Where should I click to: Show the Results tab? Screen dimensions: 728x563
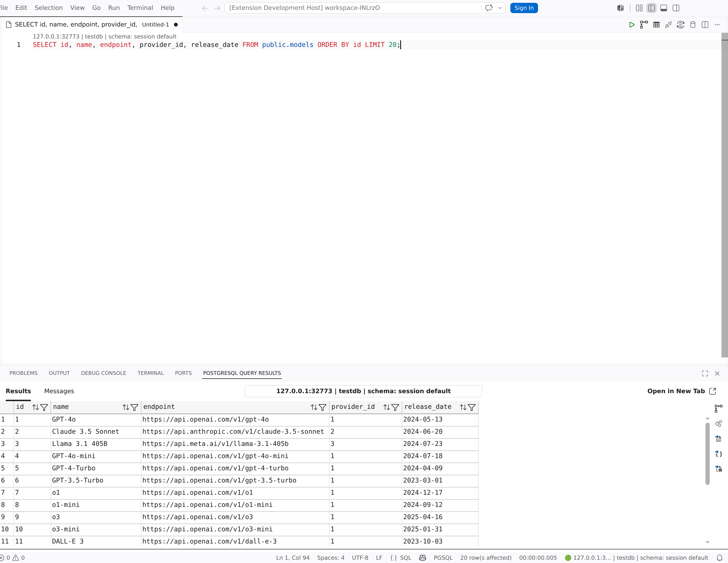tap(18, 391)
